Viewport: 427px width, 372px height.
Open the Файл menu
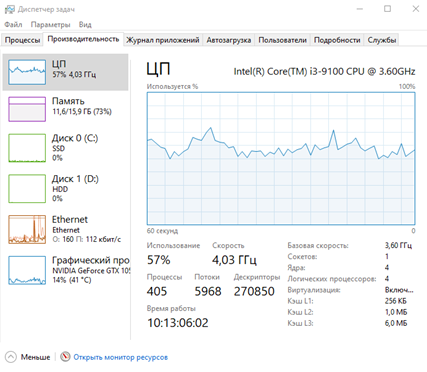click(x=13, y=25)
